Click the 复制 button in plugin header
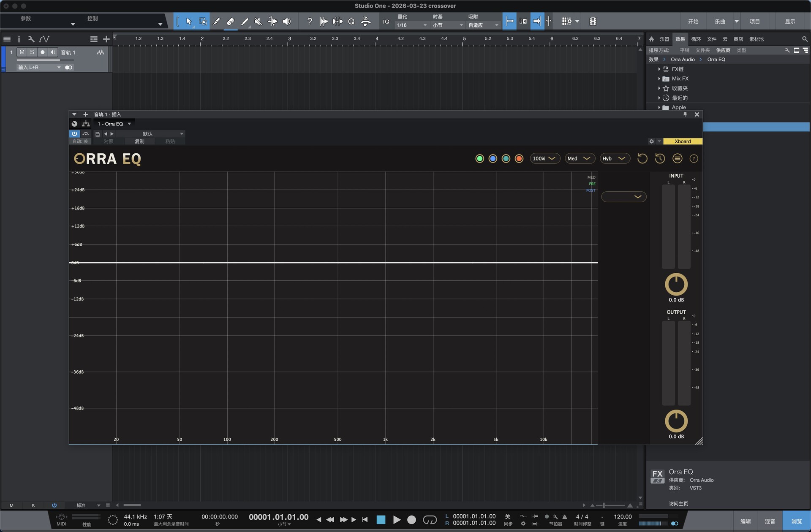The width and height of the screenshot is (811, 532). (139, 141)
